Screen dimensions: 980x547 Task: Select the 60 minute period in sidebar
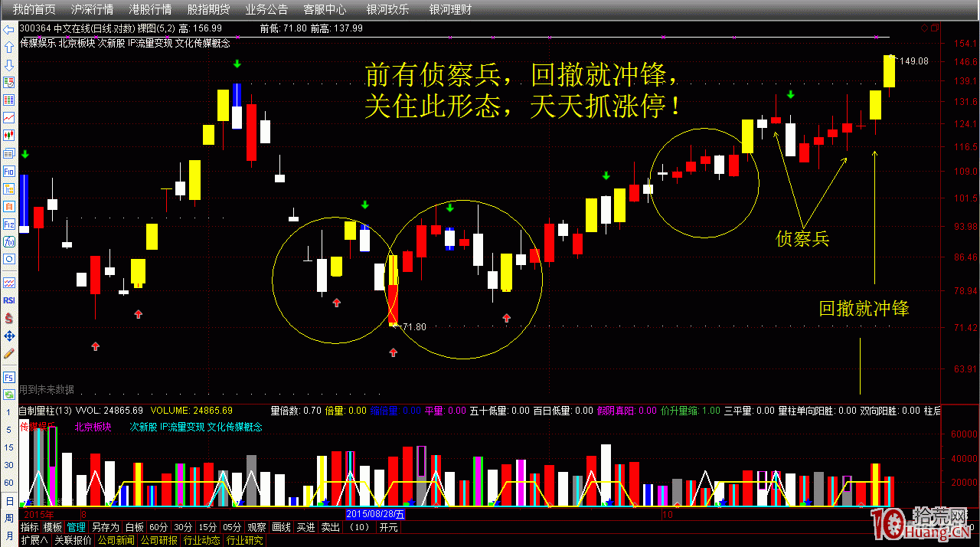8,483
